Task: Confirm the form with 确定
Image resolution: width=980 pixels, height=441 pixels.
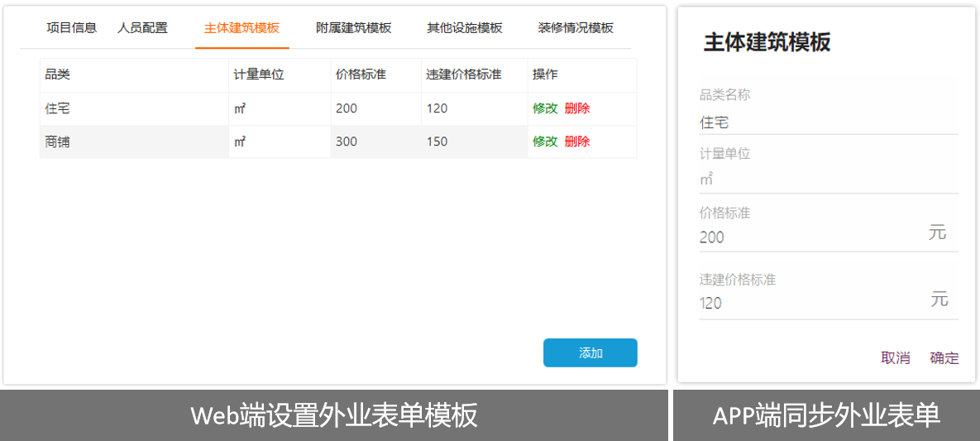Action: point(944,357)
